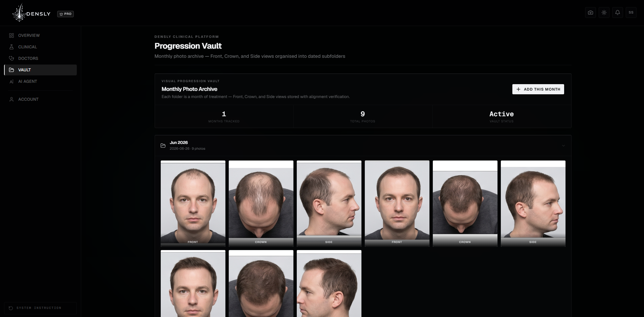Click the Active vault status text
This screenshot has height=317, width=644.
pyautogui.click(x=502, y=114)
